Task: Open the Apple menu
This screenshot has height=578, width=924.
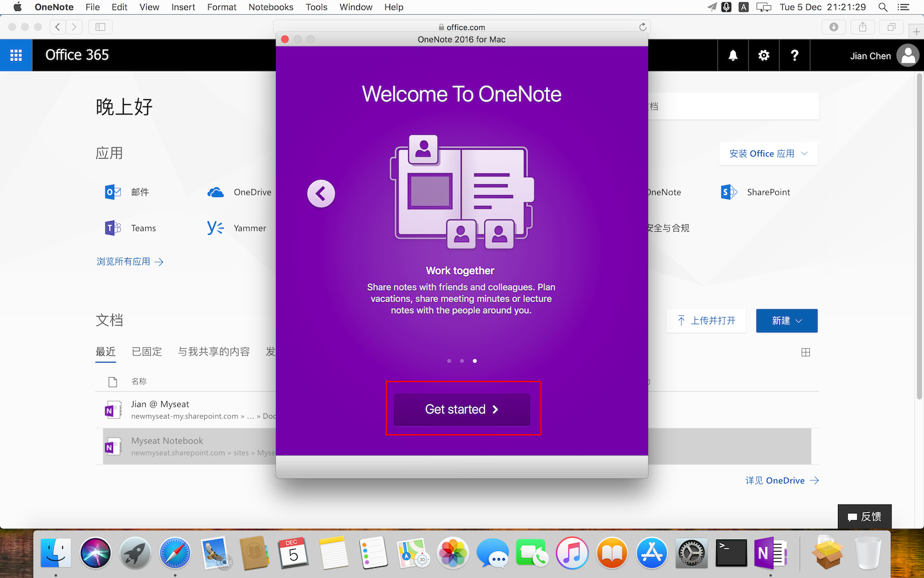Action: (17, 7)
